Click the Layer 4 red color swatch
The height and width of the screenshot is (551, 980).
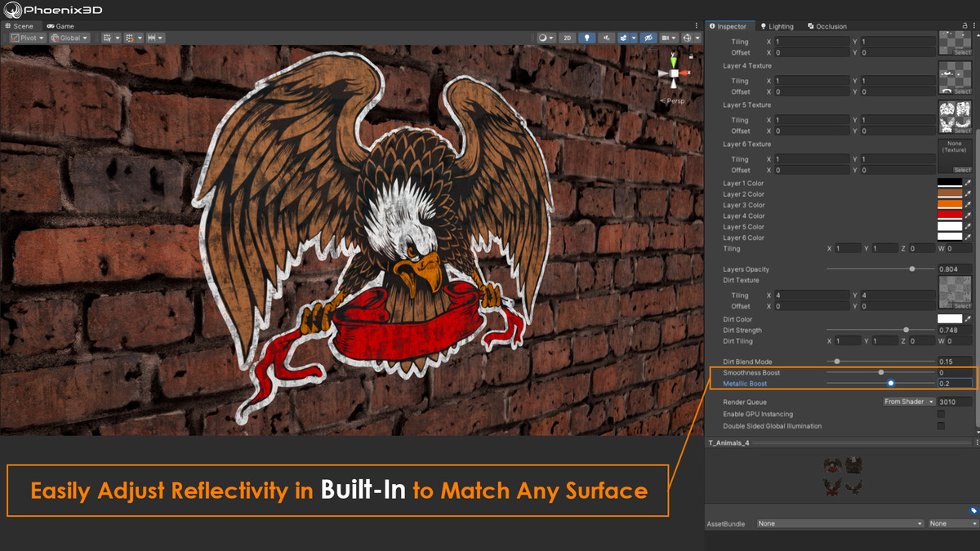point(950,216)
